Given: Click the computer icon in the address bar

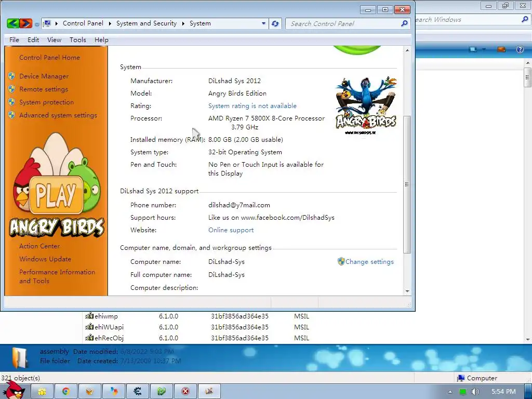Looking at the screenshot, I should click(x=47, y=23).
